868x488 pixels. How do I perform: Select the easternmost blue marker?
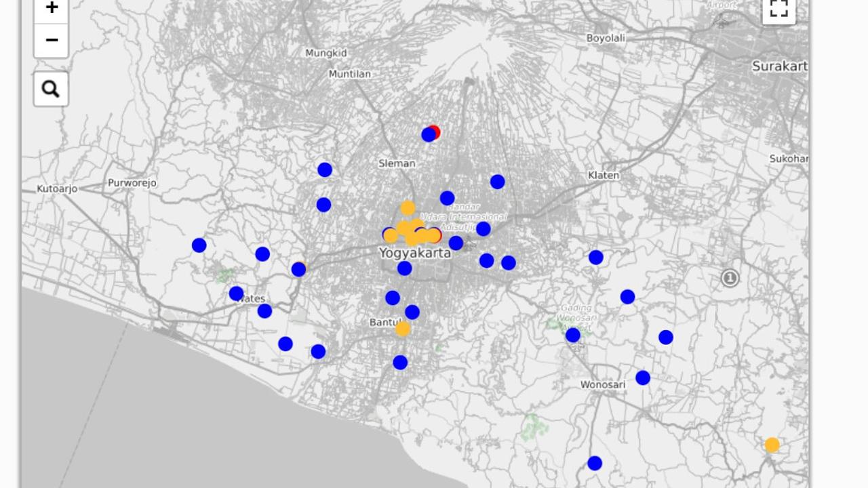(x=666, y=337)
